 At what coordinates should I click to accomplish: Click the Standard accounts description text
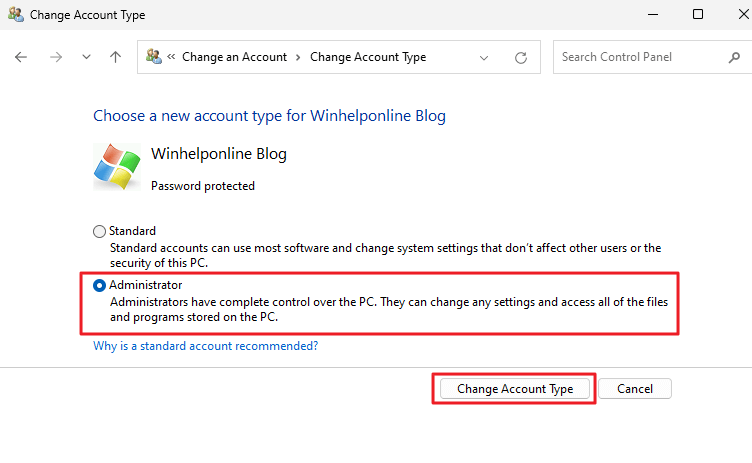coord(386,255)
